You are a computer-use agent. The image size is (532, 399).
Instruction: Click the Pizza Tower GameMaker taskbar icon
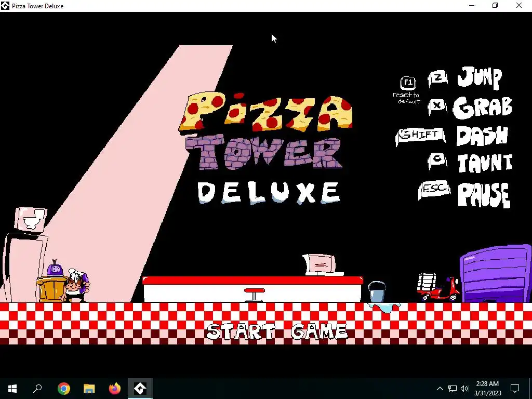[140, 389]
